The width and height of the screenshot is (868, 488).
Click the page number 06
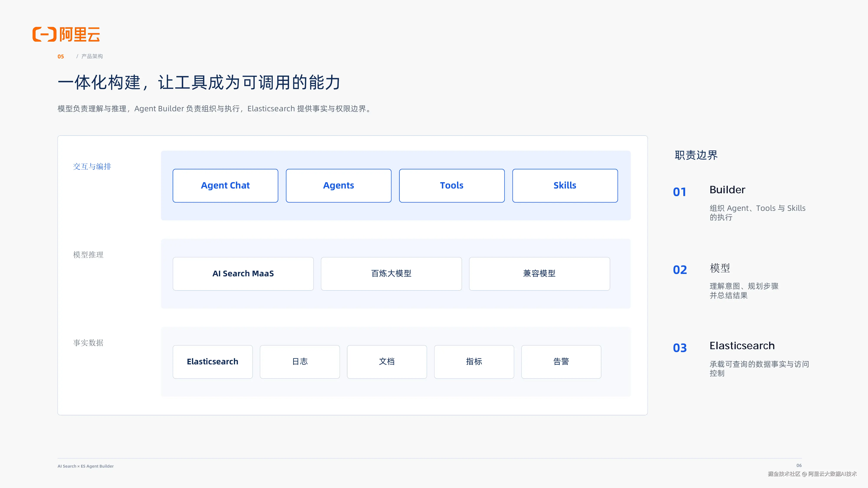point(799,465)
